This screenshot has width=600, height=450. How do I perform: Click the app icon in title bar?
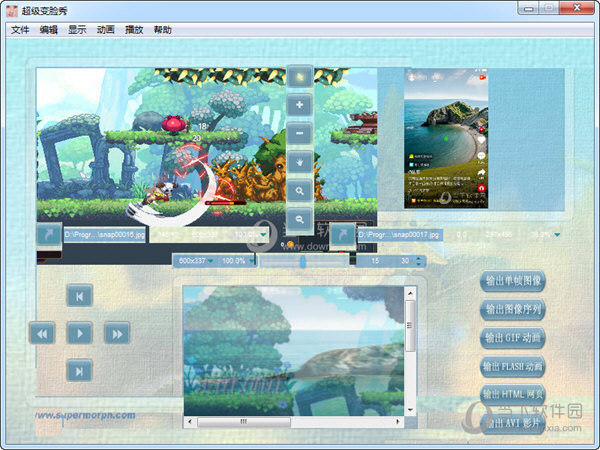[x=11, y=10]
